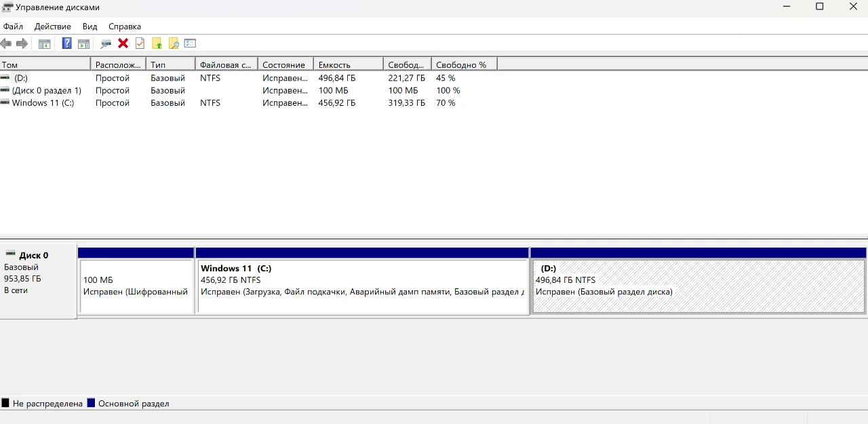The image size is (868, 424).
Task: Select the (D:) volume row in list
Action: coord(248,78)
